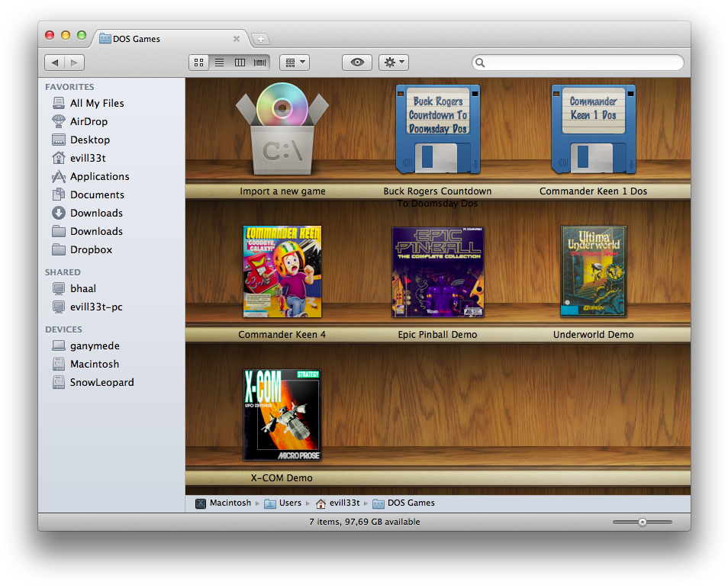Open a new tab with plus button

[261, 39]
